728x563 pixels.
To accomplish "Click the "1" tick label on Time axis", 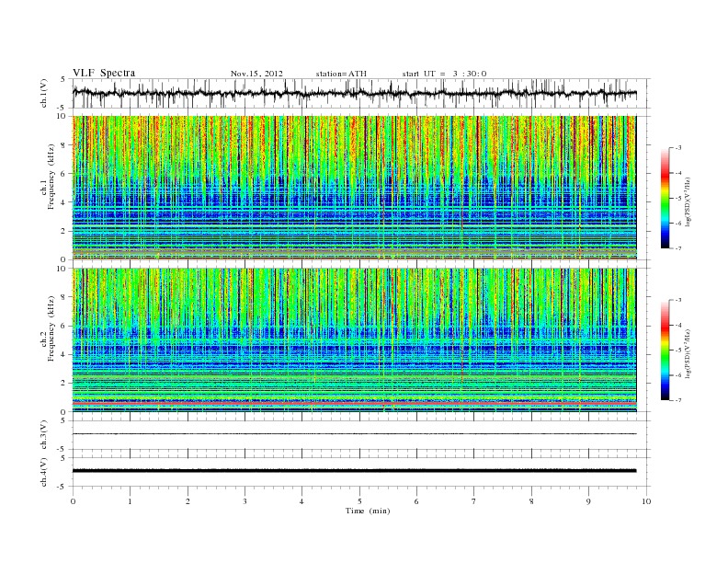I will click(130, 501).
